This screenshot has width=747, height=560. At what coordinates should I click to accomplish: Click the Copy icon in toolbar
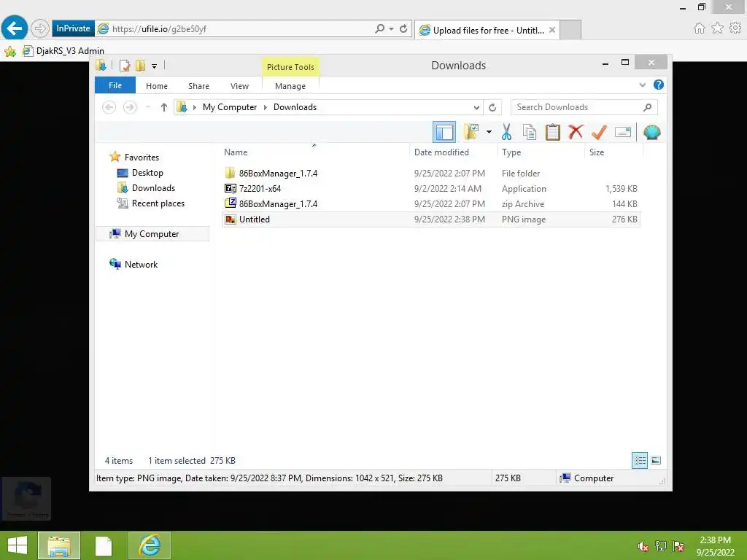coord(530,132)
